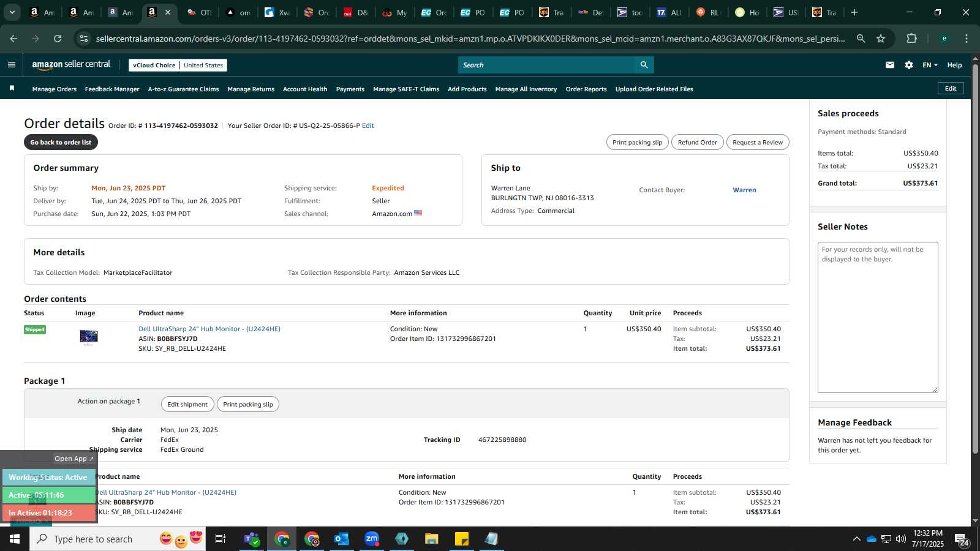Click the Windows taskbar search box
Screen dimensions: 980x551
[x=118, y=539]
